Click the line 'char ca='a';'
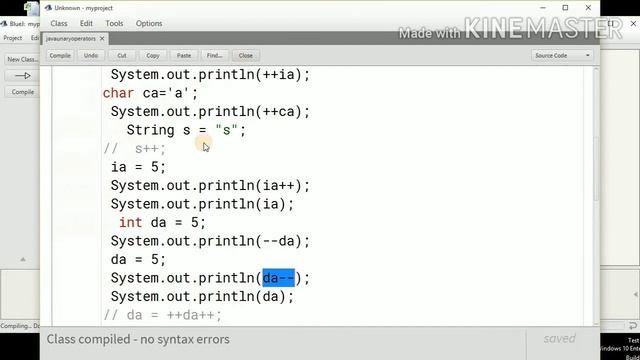This screenshot has width=640, height=360. [x=150, y=93]
